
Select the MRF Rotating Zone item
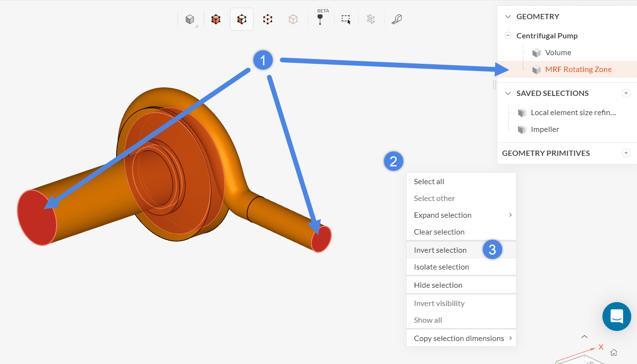click(x=578, y=69)
